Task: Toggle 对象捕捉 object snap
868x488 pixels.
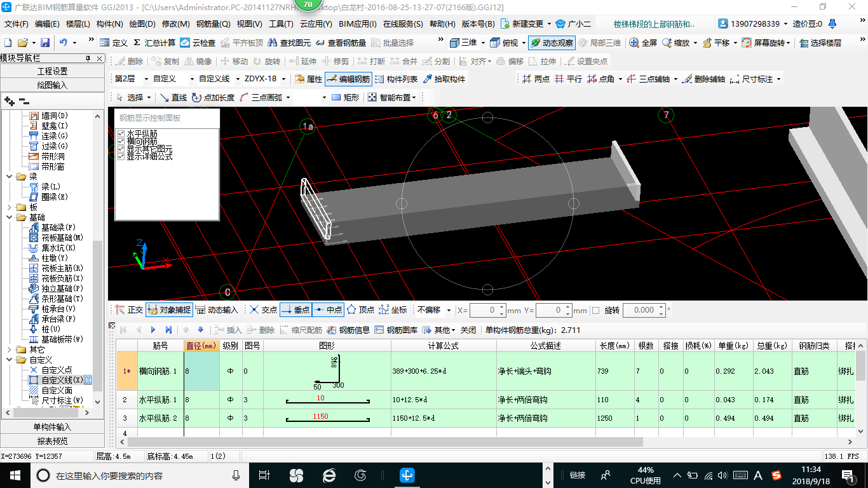Action: click(168, 310)
